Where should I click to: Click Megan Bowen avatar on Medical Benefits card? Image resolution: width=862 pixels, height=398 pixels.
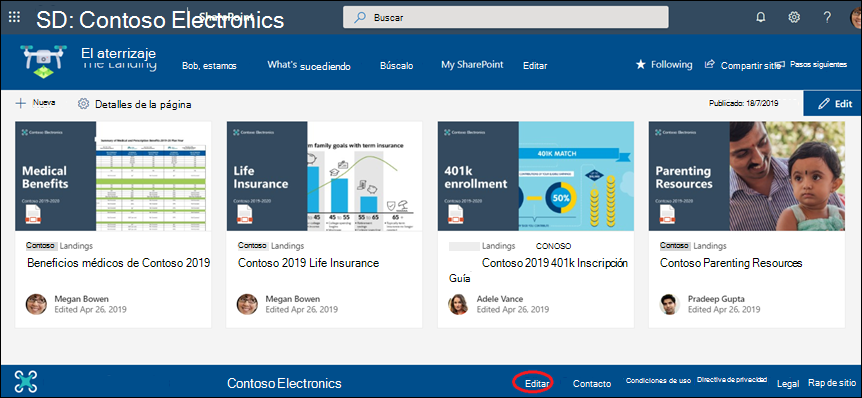coord(36,304)
